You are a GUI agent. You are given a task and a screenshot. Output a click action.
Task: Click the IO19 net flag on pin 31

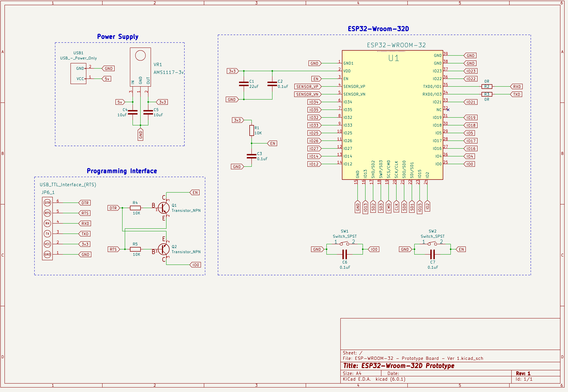pos(471,117)
